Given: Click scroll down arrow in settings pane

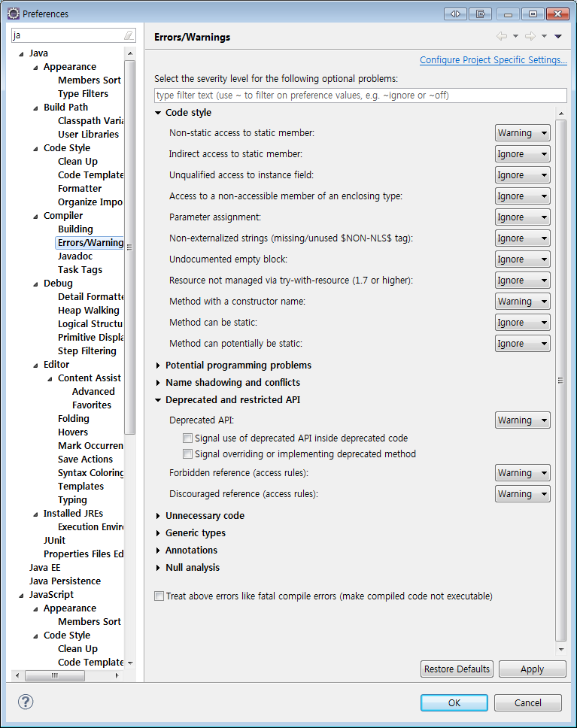Looking at the screenshot, I should (560, 649).
